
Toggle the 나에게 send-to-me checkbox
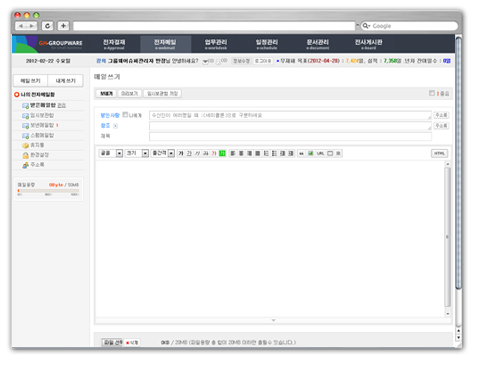coord(125,115)
